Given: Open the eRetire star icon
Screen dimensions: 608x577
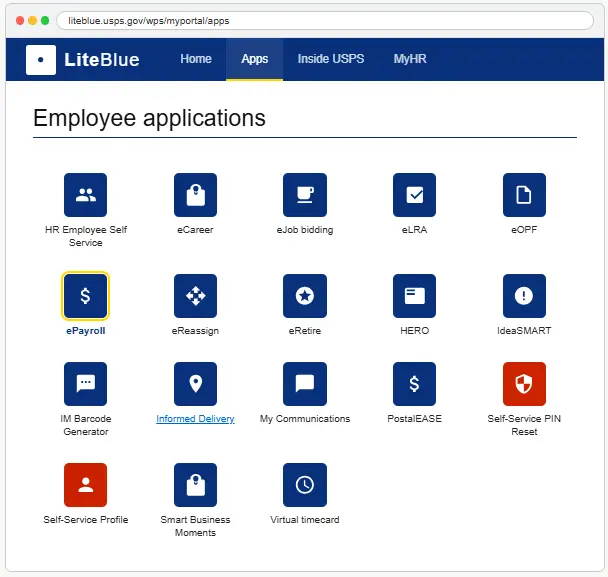Looking at the screenshot, I should [x=305, y=296].
